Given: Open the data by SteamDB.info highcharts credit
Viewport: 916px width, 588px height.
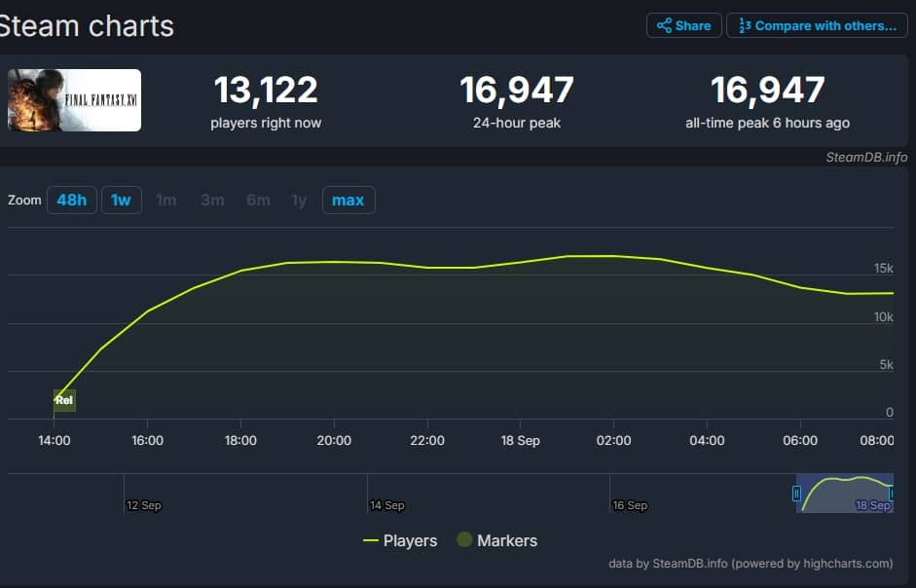Looking at the screenshot, I should 751,564.
